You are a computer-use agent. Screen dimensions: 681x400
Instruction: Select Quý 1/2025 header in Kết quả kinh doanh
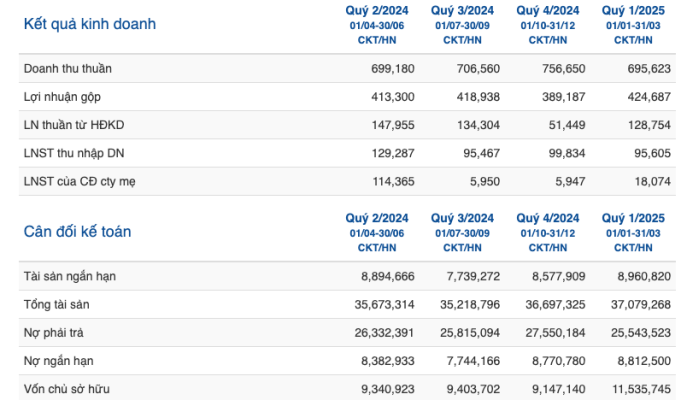pos(633,10)
